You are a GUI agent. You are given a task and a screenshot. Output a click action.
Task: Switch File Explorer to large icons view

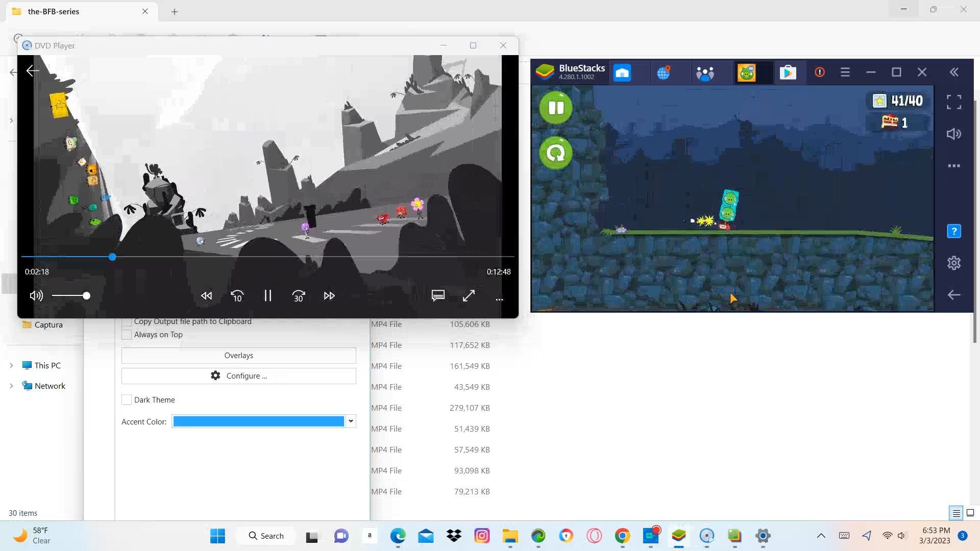970,513
